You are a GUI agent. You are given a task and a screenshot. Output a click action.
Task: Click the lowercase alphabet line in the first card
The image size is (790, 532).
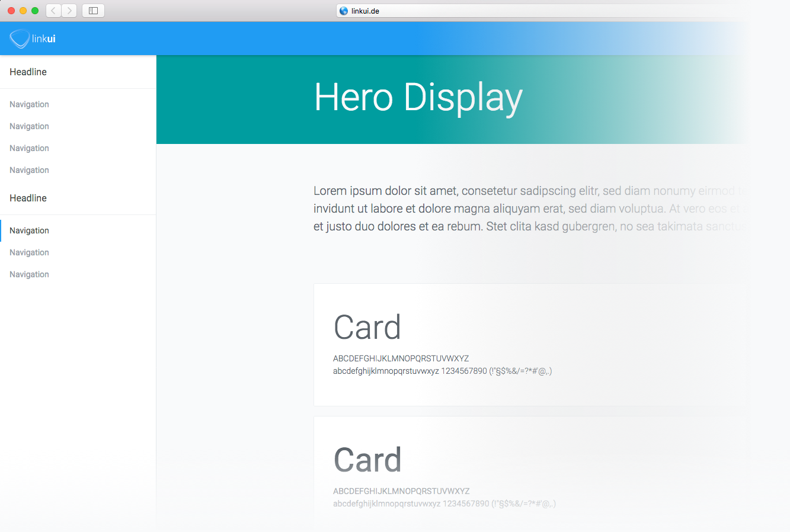pos(443,371)
